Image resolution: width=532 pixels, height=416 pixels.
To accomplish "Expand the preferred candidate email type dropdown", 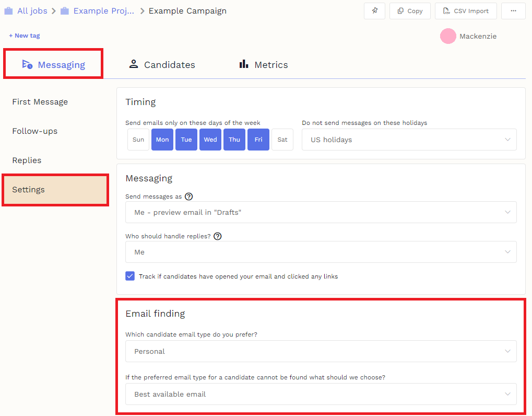I will (x=321, y=351).
